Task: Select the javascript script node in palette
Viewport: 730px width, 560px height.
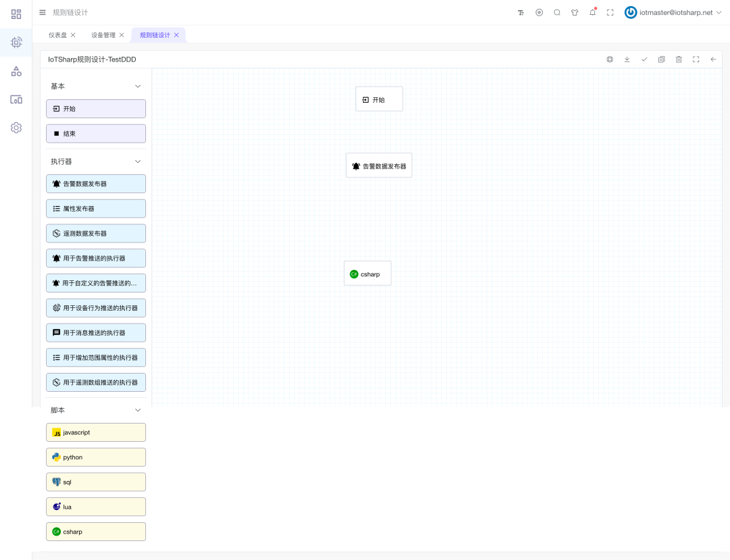Action: pos(96,432)
